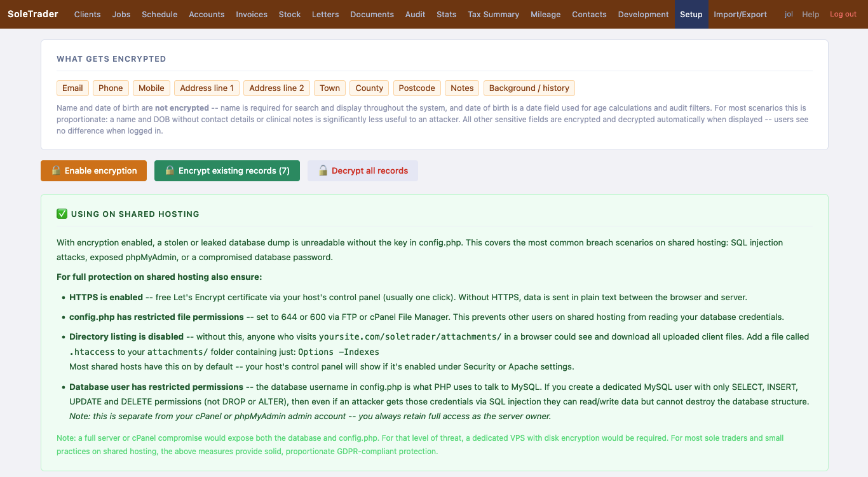868x477 pixels.
Task: Open the Import/Export page
Action: click(x=740, y=14)
